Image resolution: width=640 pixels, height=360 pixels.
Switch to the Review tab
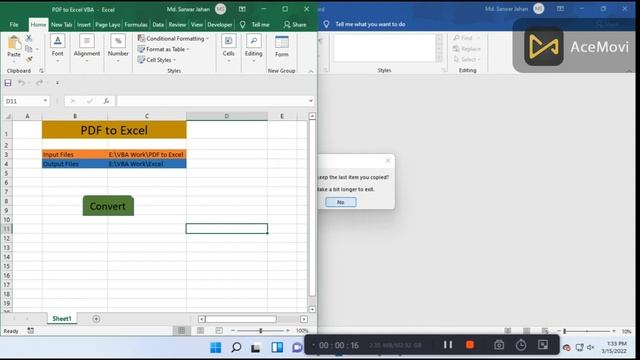coord(177,24)
